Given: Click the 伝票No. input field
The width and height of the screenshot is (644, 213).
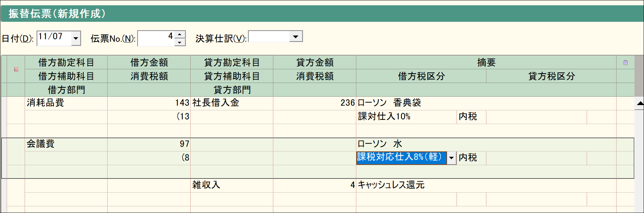Looking at the screenshot, I should [x=156, y=38].
